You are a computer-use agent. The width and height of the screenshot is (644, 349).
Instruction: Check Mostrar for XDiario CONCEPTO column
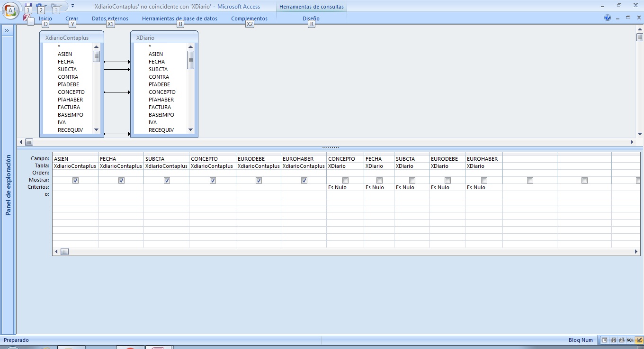pyautogui.click(x=345, y=180)
